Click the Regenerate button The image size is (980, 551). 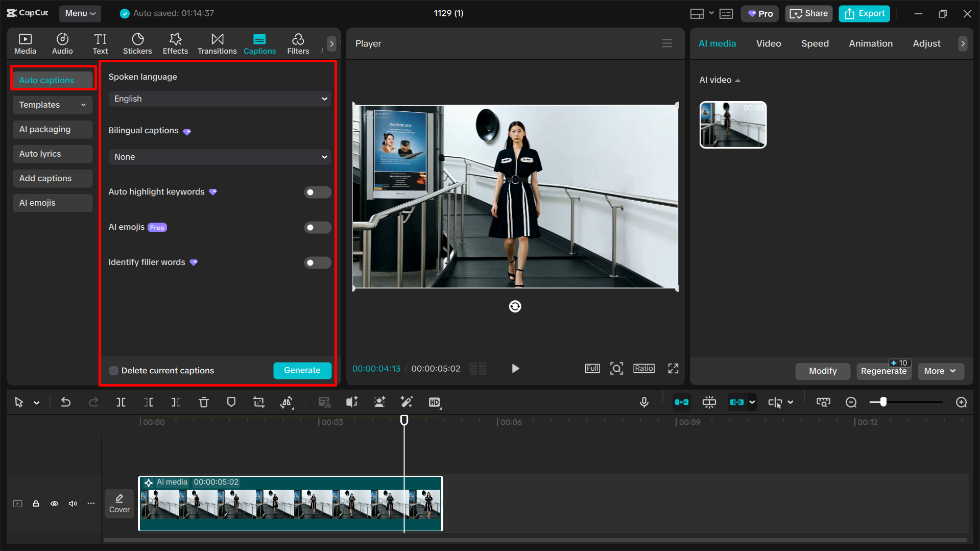pyautogui.click(x=884, y=371)
